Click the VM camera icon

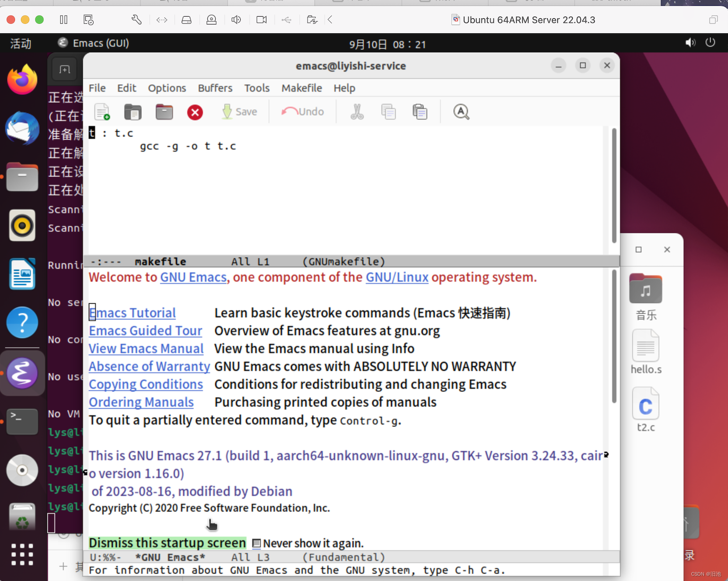[x=262, y=20]
